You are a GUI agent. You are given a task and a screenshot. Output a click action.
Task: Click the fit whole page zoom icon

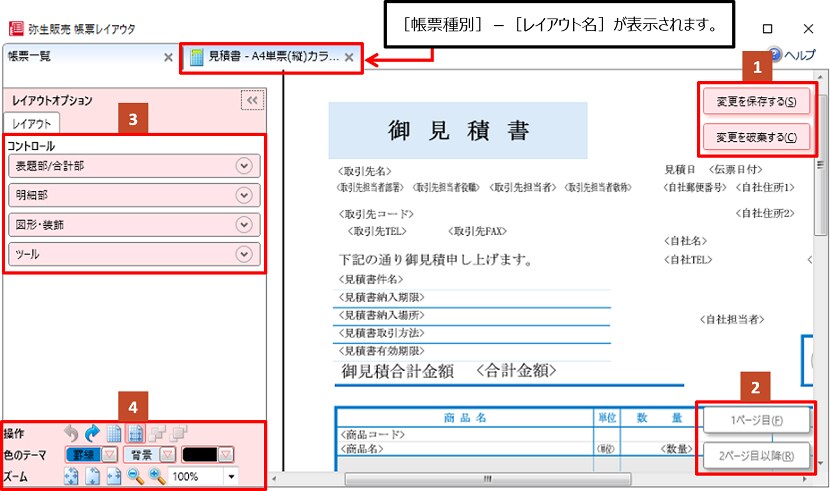point(71,476)
